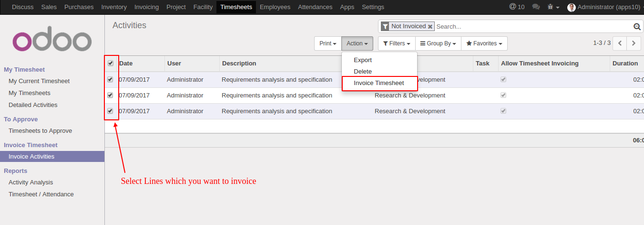Open Timesheets to Approve link

[x=40, y=131]
